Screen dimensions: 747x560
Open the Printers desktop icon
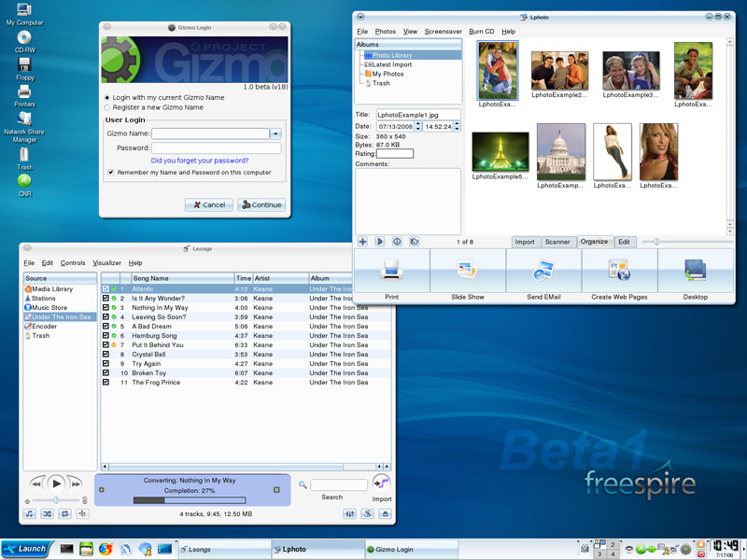coord(24,96)
